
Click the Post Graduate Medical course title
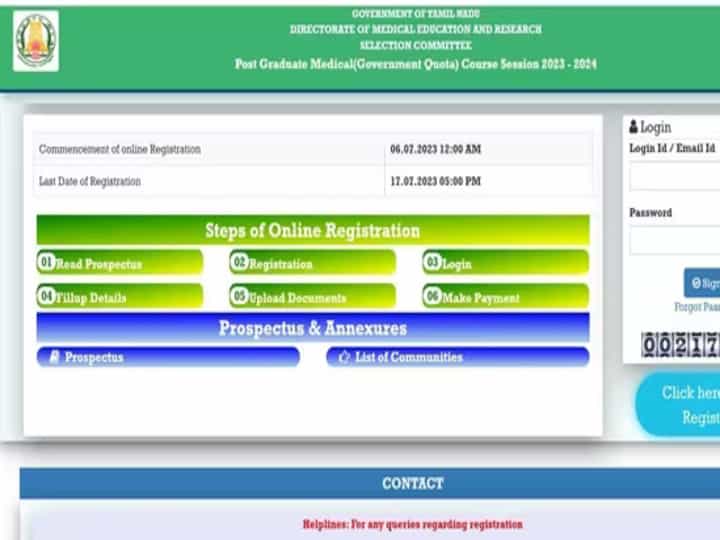point(416,63)
